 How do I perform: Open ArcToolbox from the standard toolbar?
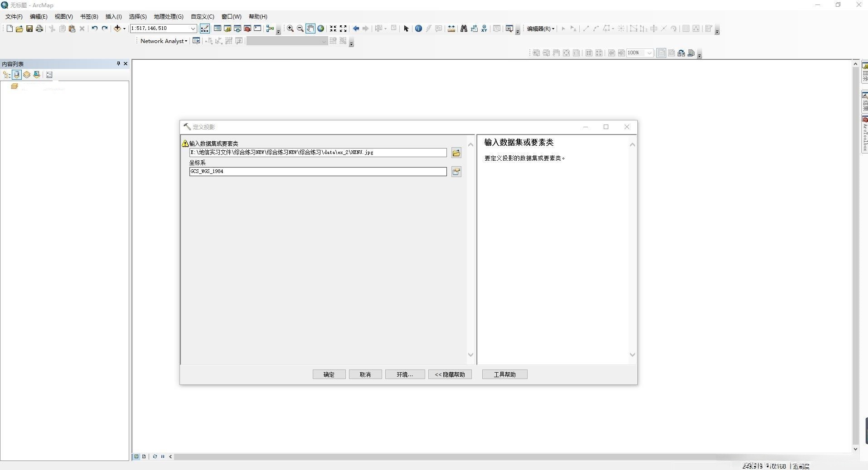click(x=247, y=29)
